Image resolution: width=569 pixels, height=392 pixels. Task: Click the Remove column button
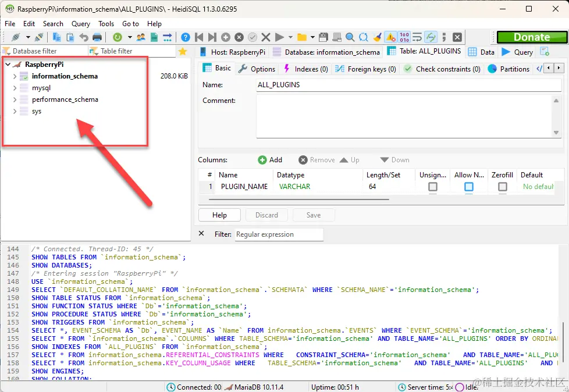click(x=317, y=160)
